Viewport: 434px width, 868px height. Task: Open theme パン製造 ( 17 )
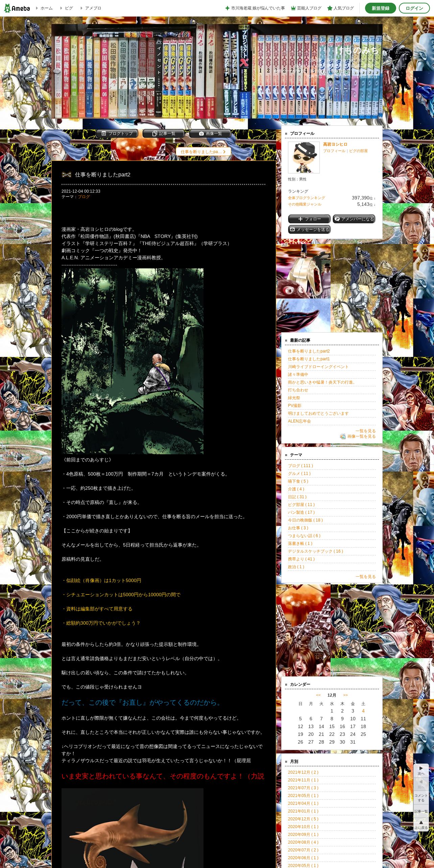301,512
